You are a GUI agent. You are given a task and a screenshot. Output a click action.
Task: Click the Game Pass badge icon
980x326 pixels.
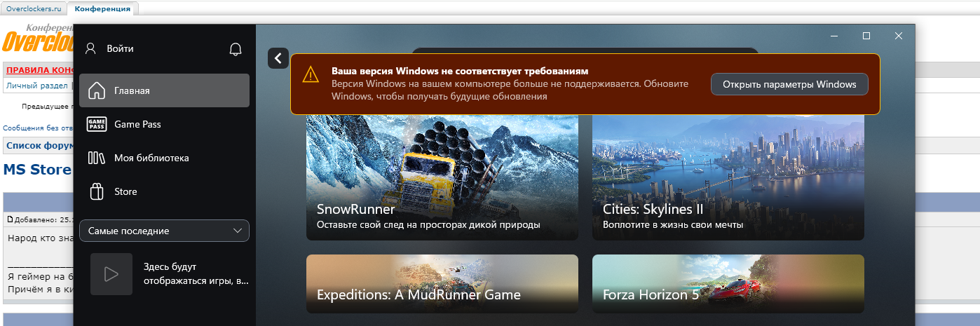pyautogui.click(x=97, y=124)
